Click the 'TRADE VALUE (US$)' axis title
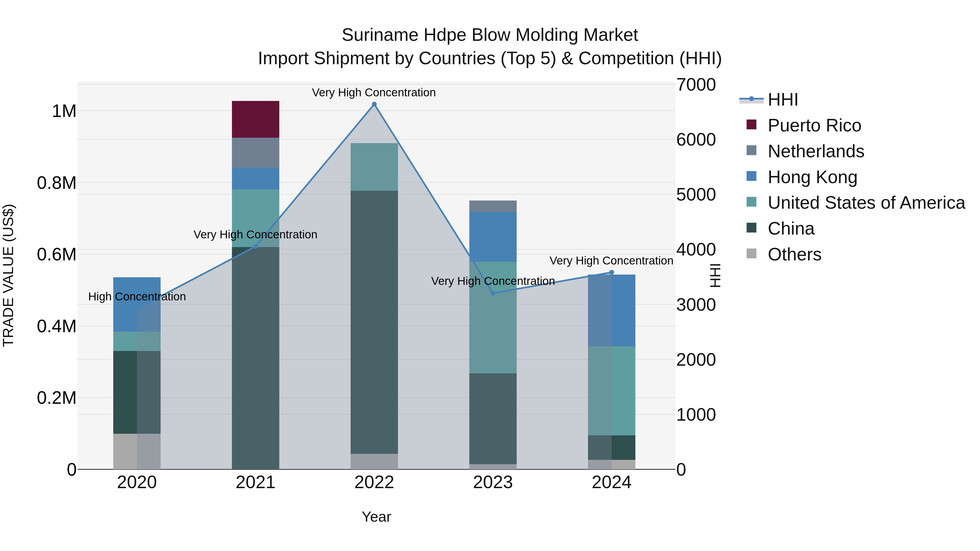The height and width of the screenshot is (551, 980). click(x=8, y=275)
